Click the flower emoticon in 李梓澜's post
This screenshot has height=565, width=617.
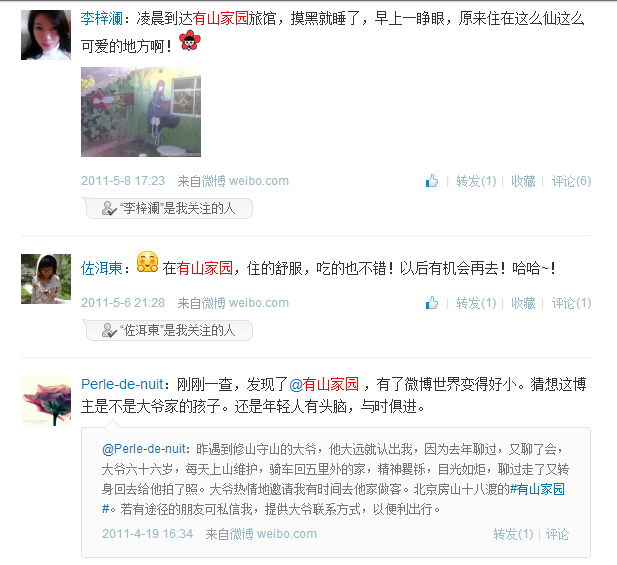point(190,41)
